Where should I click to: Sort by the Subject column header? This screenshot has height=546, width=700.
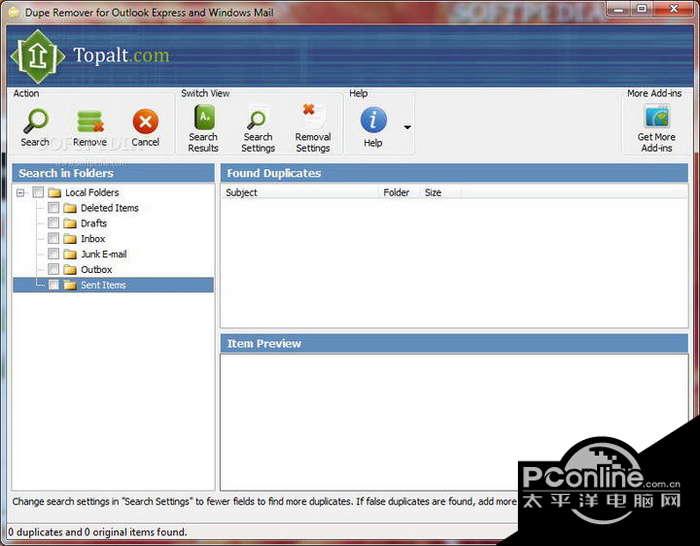point(300,192)
